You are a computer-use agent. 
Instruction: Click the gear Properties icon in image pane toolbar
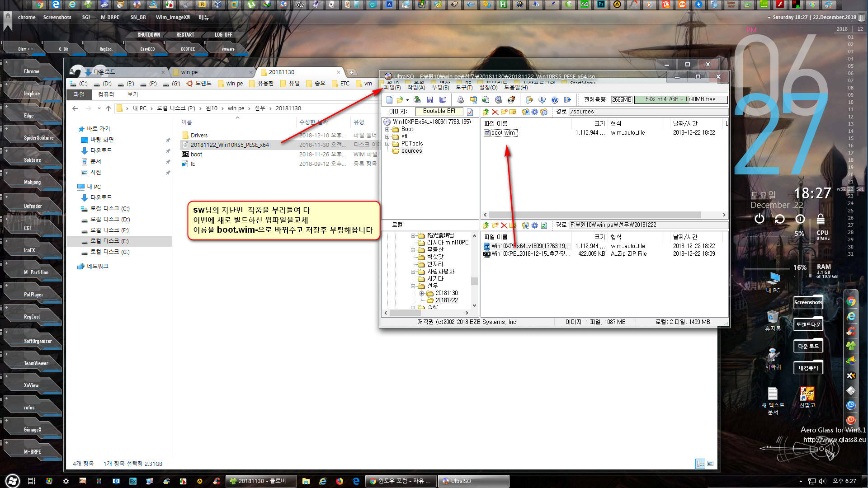pos(534,112)
